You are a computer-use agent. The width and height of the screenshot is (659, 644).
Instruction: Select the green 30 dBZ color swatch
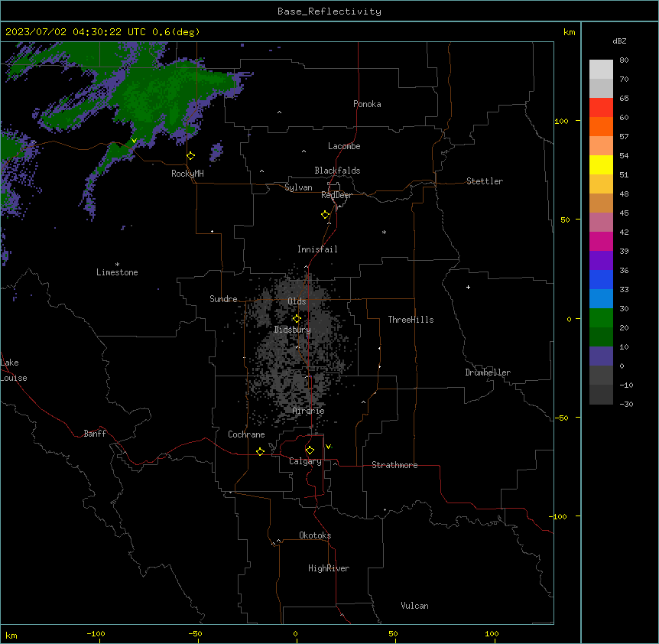pyautogui.click(x=601, y=318)
